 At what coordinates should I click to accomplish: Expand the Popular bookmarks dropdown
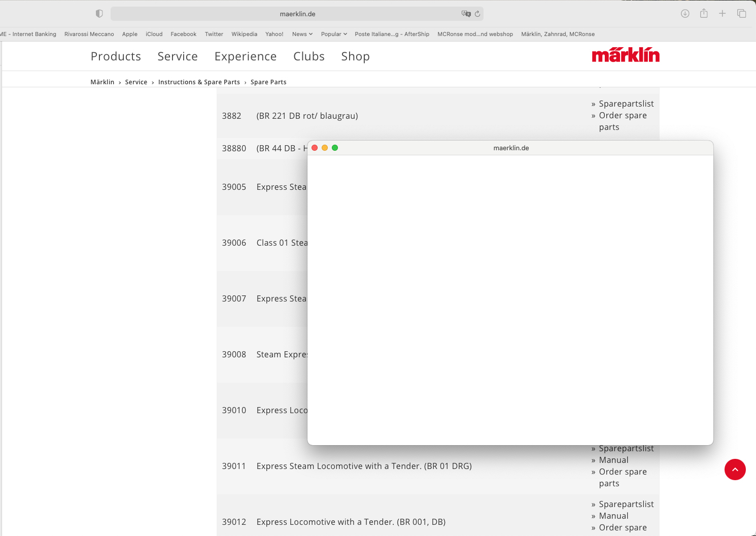(x=334, y=34)
